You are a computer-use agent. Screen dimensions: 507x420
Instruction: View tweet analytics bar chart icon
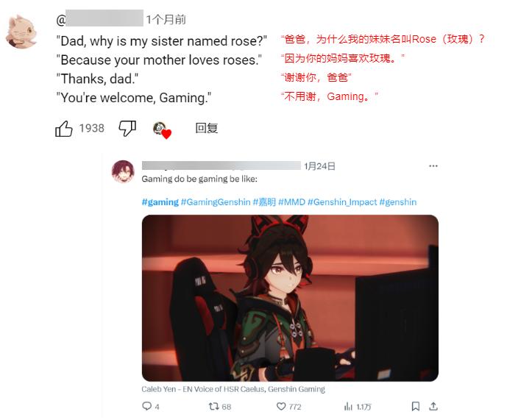tap(348, 406)
